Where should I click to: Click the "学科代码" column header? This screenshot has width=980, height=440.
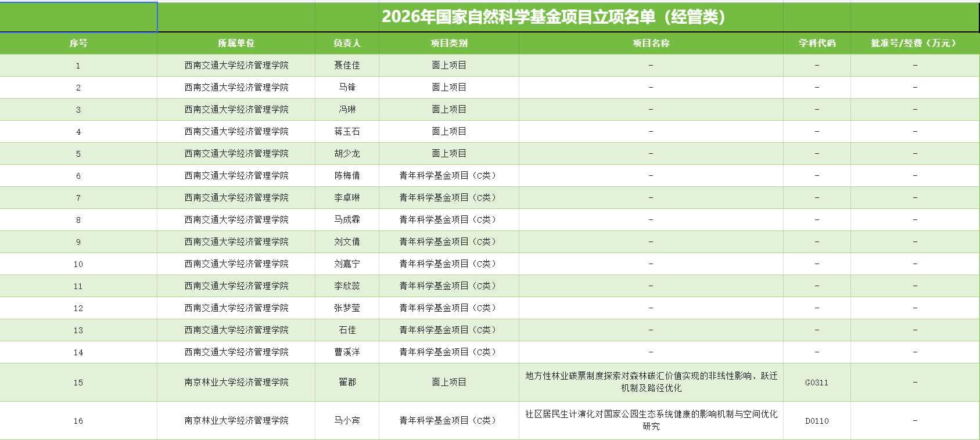click(817, 43)
